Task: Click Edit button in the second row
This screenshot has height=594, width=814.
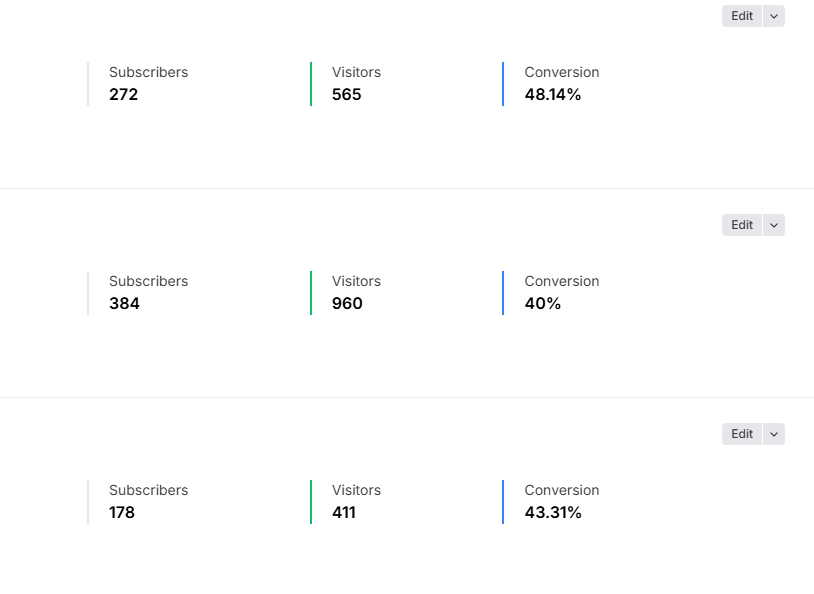Action: (x=741, y=225)
